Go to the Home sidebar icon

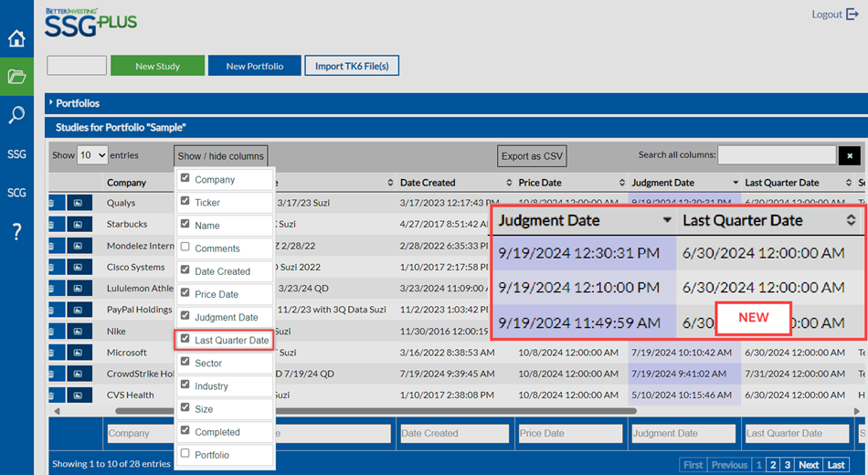tap(16, 38)
